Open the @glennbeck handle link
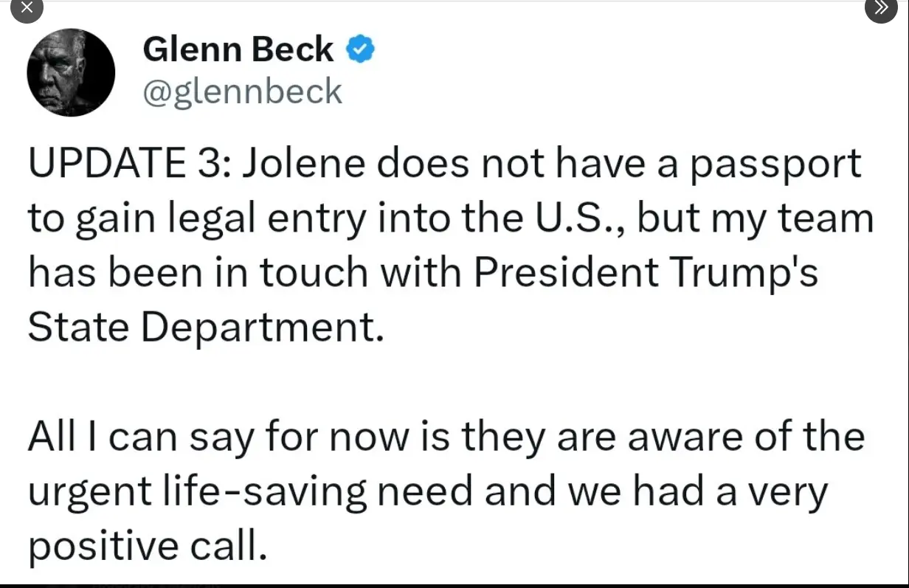 [x=242, y=92]
